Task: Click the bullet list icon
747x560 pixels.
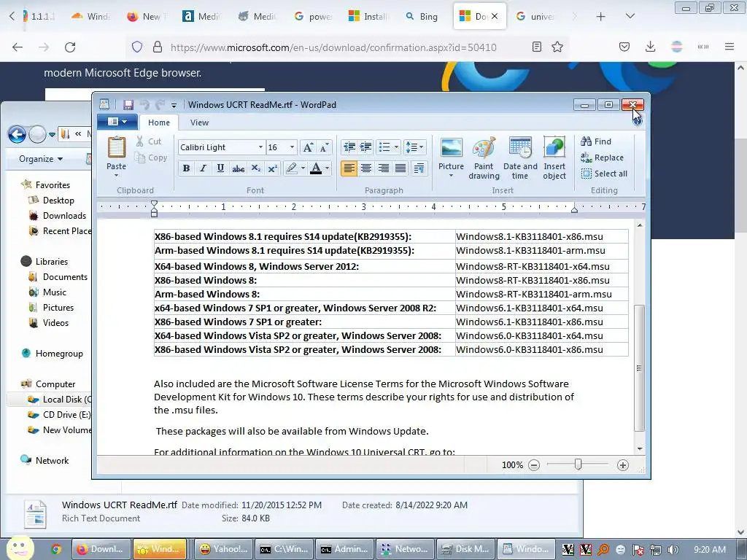Action: pos(384,147)
